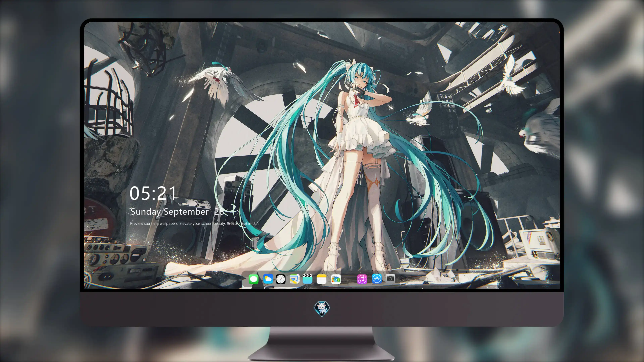Screen dimensions: 644x362
Task: Open the yellow Notes app in dock
Action: click(321, 279)
